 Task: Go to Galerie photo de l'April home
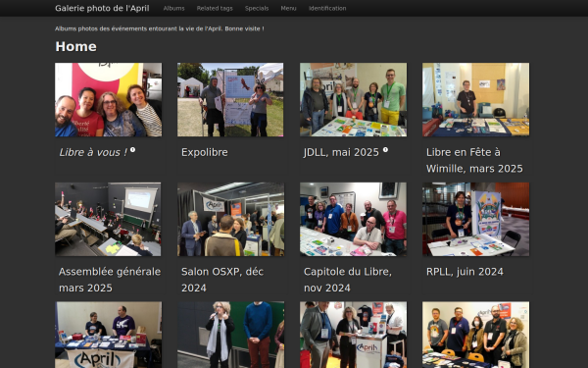(x=102, y=8)
